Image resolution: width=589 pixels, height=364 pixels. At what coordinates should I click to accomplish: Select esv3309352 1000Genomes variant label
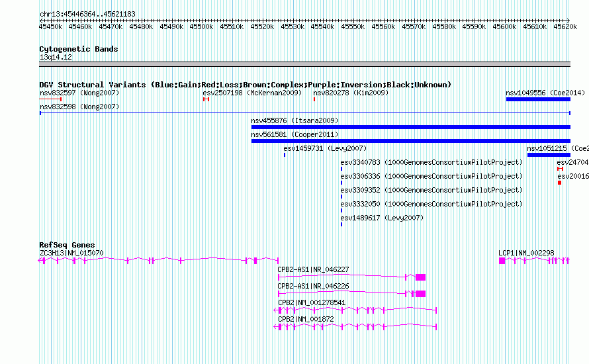click(x=431, y=190)
